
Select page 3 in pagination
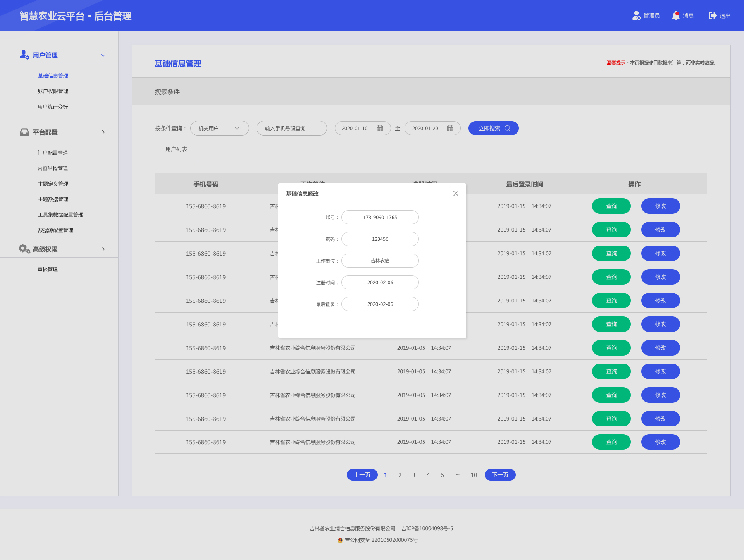pos(414,475)
